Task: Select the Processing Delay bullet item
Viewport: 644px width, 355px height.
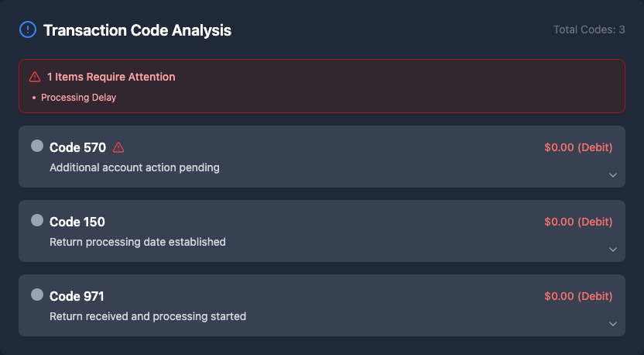Action: coord(78,98)
